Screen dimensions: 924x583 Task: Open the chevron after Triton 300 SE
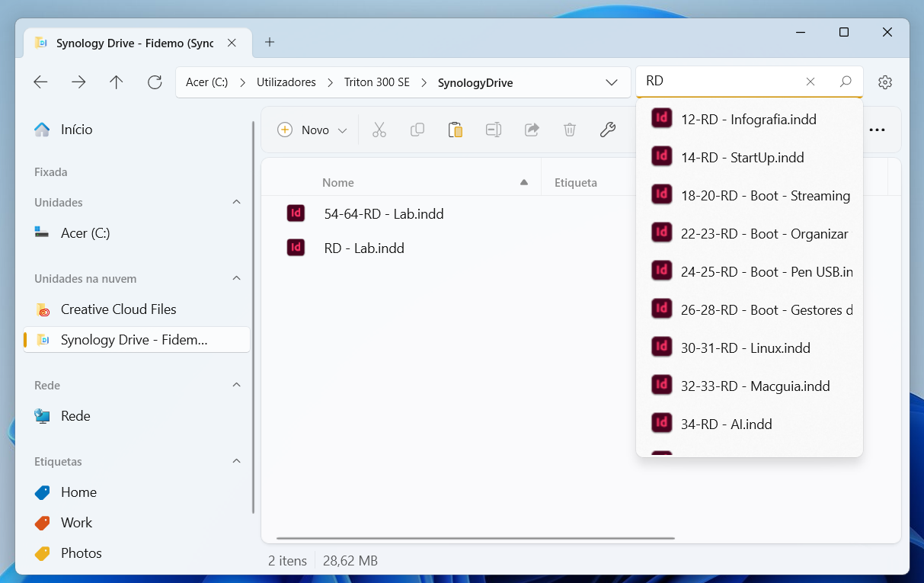(424, 82)
